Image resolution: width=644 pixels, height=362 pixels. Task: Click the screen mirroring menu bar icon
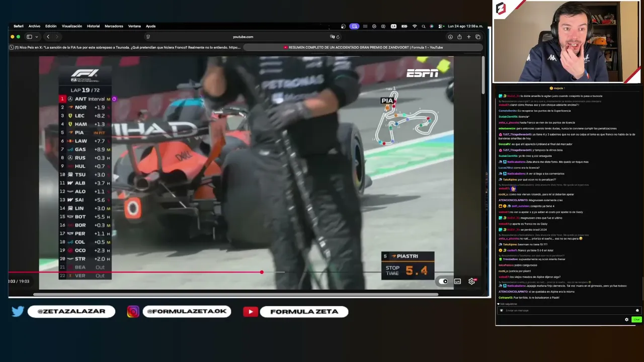(x=354, y=26)
